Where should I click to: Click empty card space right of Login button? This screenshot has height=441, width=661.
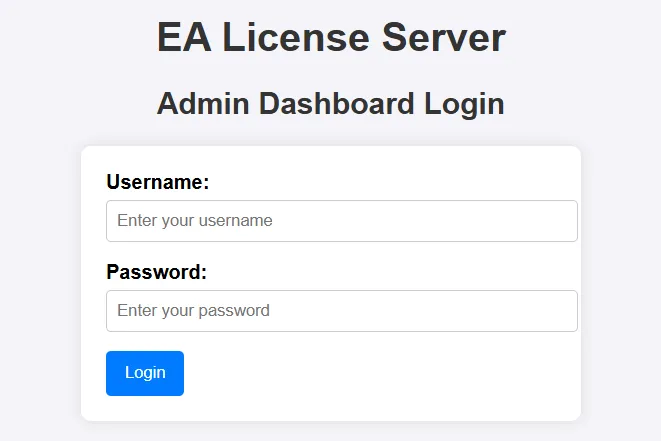tap(379, 373)
